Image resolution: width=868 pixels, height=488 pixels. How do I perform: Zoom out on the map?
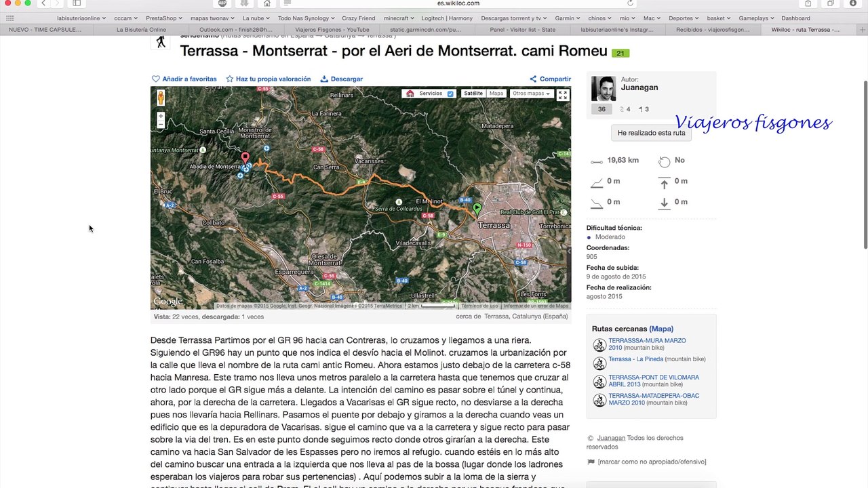[x=161, y=125]
